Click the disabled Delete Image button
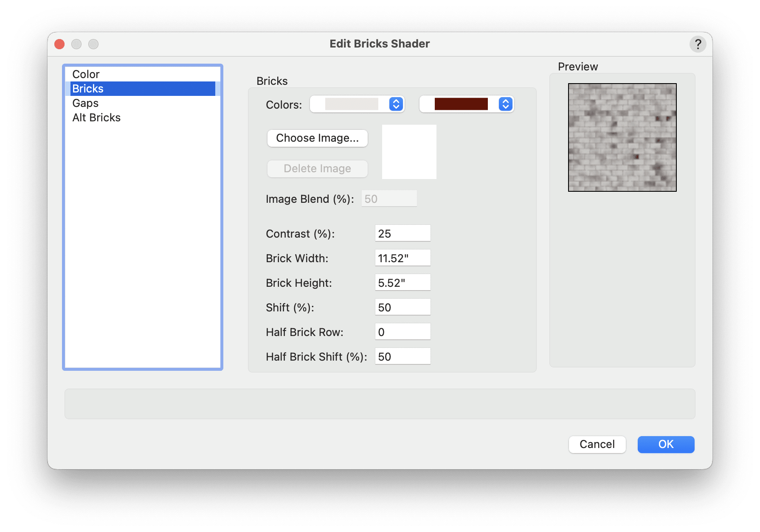 [x=317, y=168]
